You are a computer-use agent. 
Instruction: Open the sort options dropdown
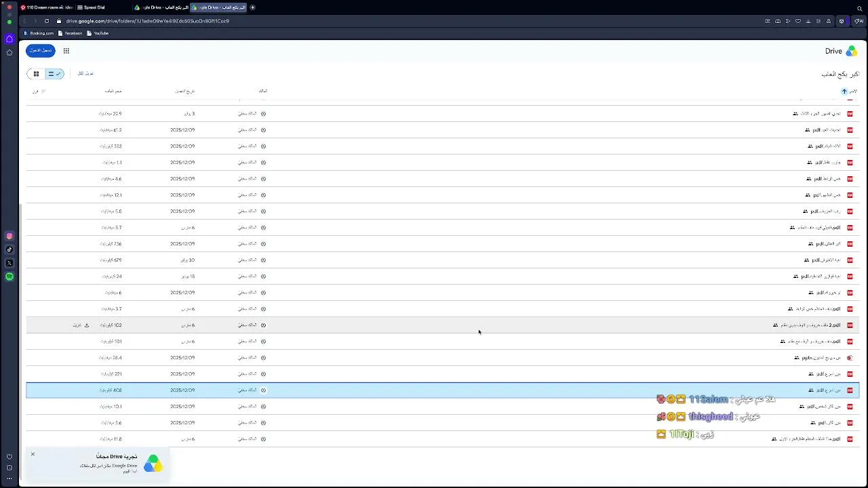pyautogui.click(x=39, y=91)
